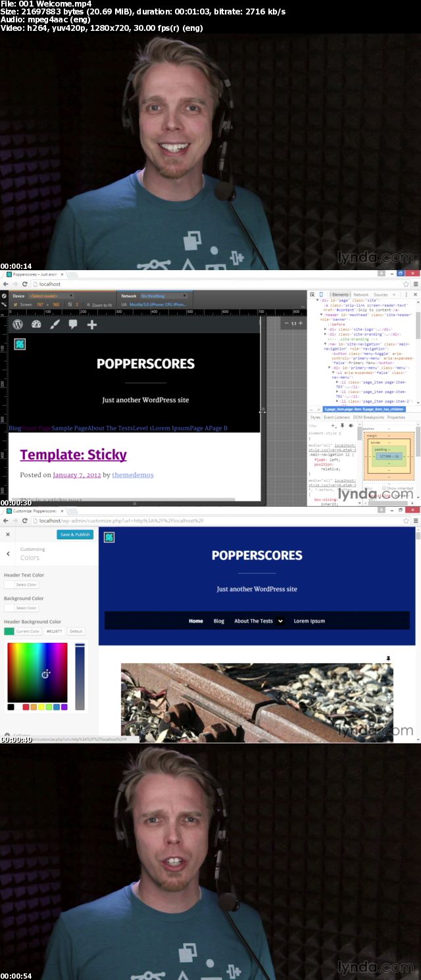Bookmark localhost with the upper star icon

(406, 284)
